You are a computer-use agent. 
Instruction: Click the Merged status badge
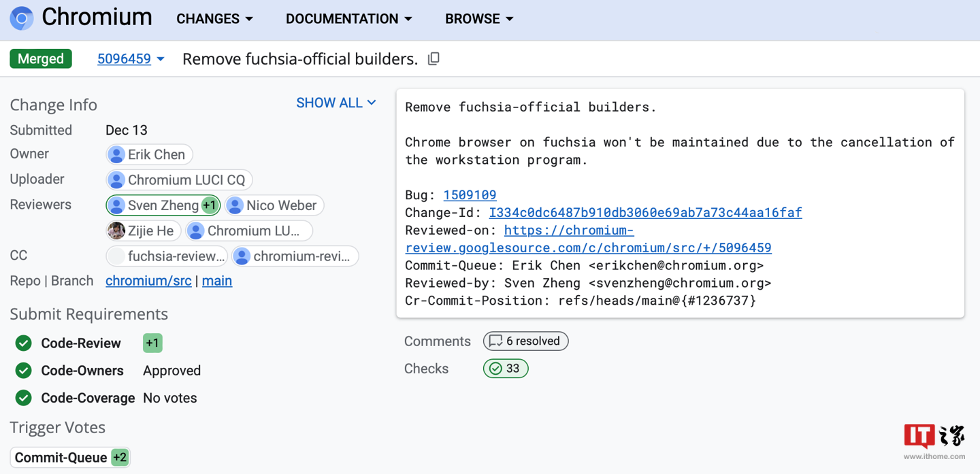(41, 59)
